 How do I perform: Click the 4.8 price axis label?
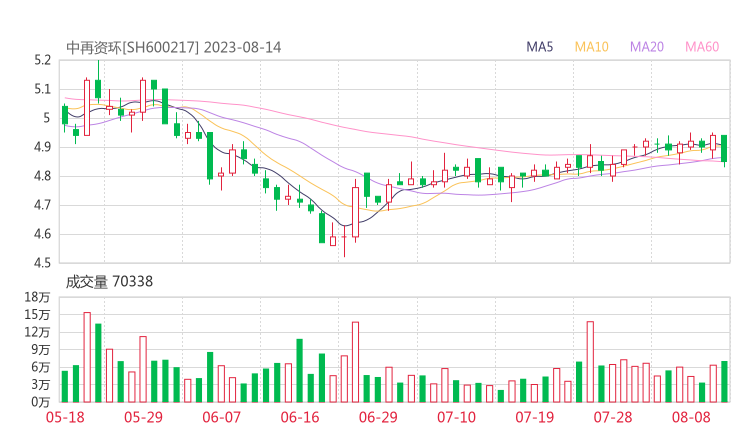tap(42, 176)
